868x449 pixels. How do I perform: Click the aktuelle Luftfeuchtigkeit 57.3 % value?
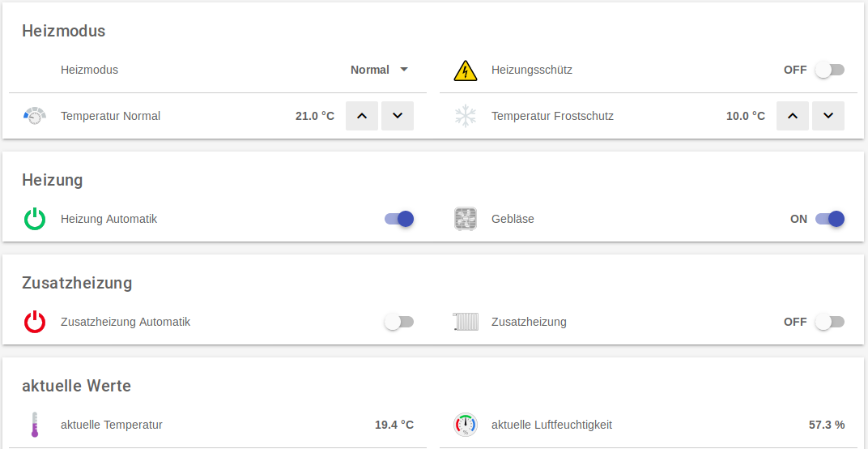point(826,425)
